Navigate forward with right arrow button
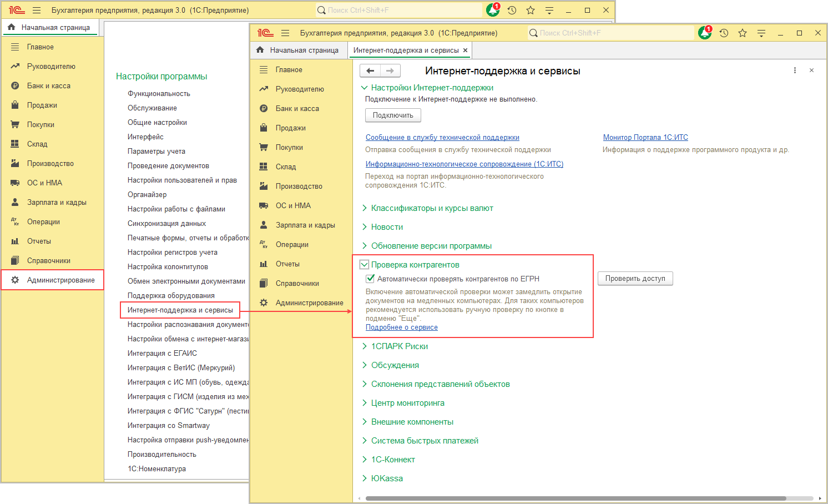 [390, 71]
